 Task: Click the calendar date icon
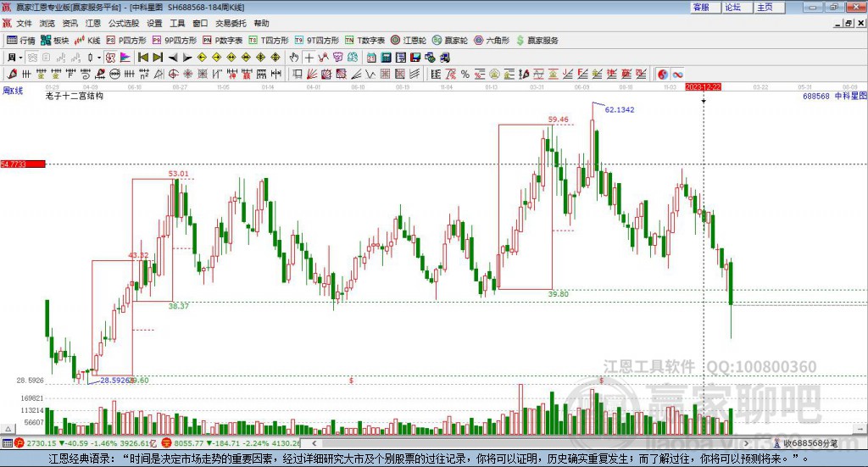point(371,57)
